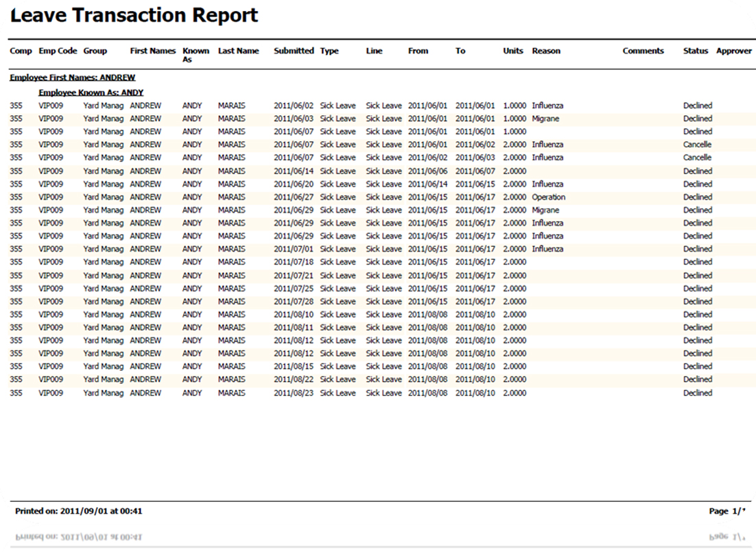Click the Migrane reason dated 2011/06/03

point(548,118)
